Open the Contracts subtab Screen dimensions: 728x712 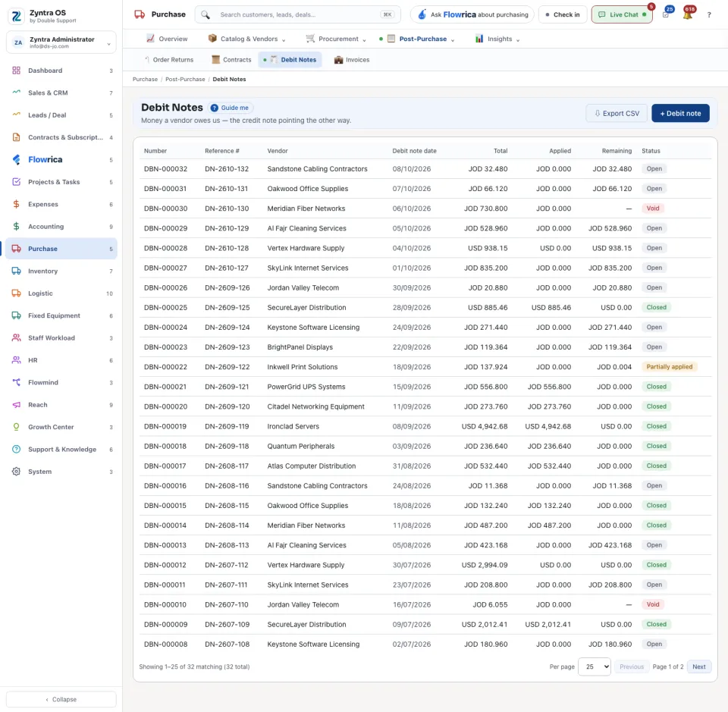(231, 60)
